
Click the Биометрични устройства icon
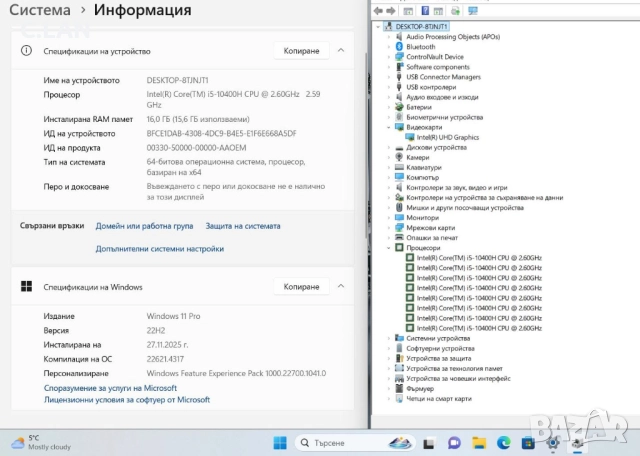(x=399, y=117)
